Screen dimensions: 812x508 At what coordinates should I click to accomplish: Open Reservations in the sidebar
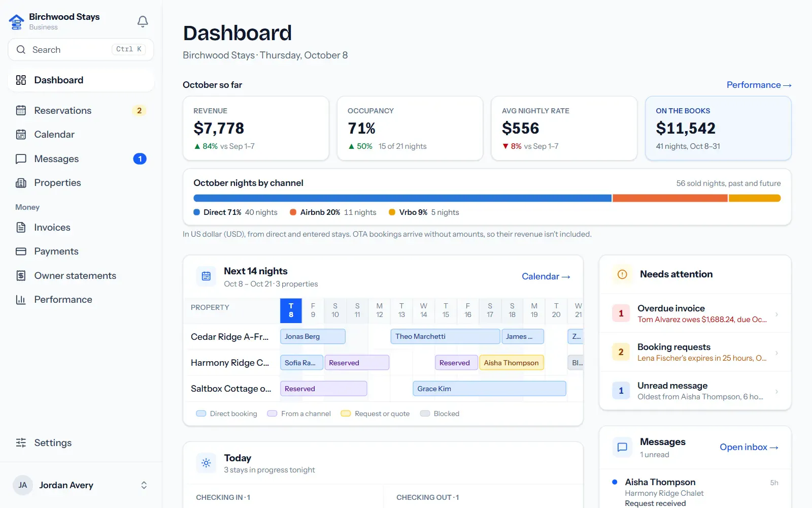point(81,110)
